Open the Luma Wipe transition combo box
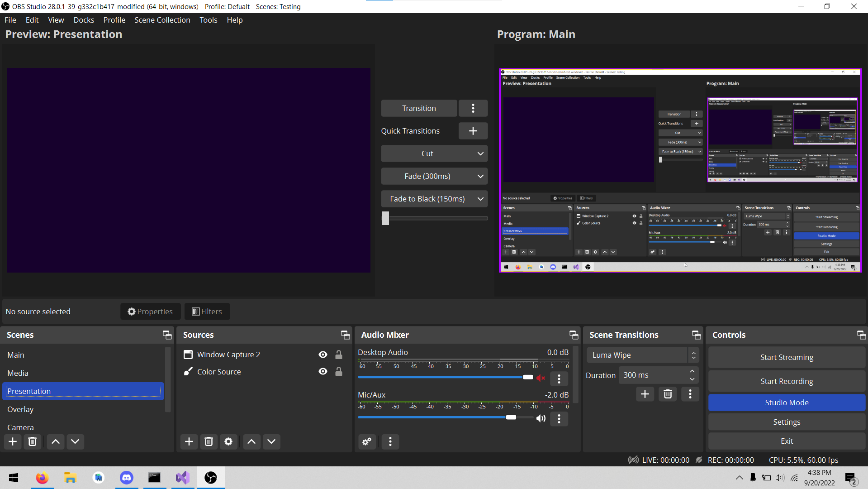This screenshot has height=489, width=868. 643,355
